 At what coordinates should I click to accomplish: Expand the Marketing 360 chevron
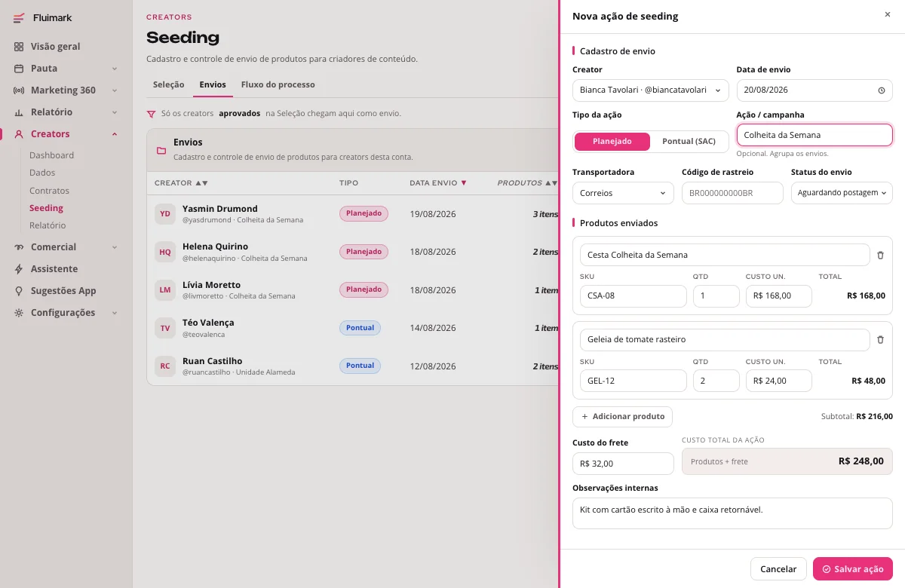click(x=115, y=90)
